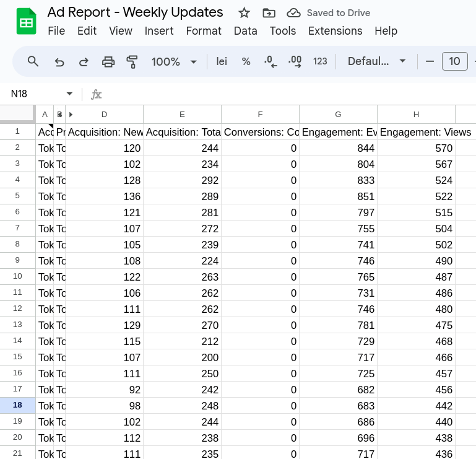This screenshot has height=459, width=476.
Task: Click the font size field showing 10
Action: (x=454, y=61)
